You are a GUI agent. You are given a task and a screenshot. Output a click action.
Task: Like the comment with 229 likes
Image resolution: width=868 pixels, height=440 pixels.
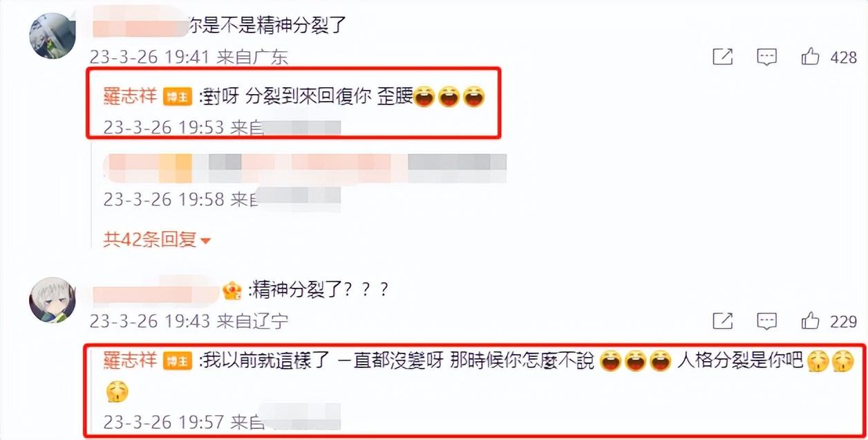(810, 321)
